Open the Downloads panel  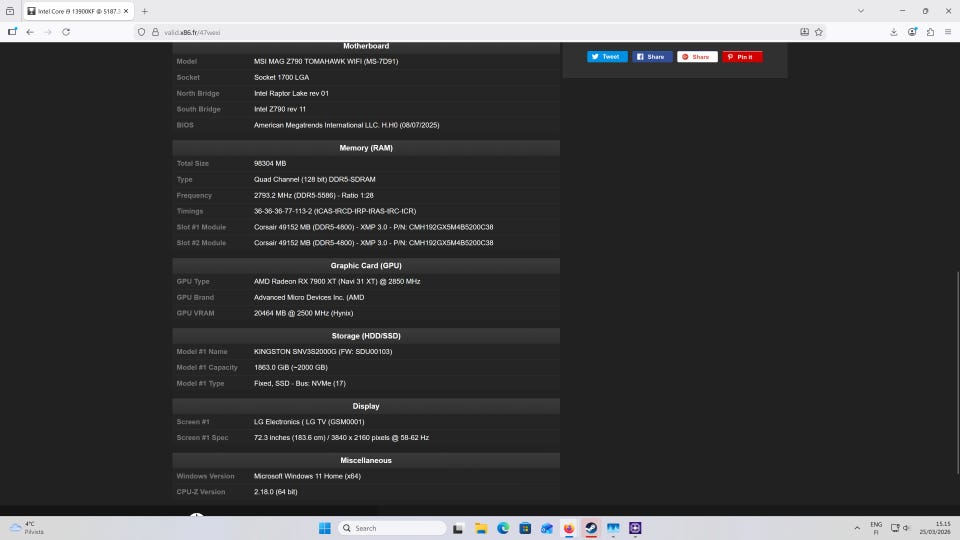(894, 32)
